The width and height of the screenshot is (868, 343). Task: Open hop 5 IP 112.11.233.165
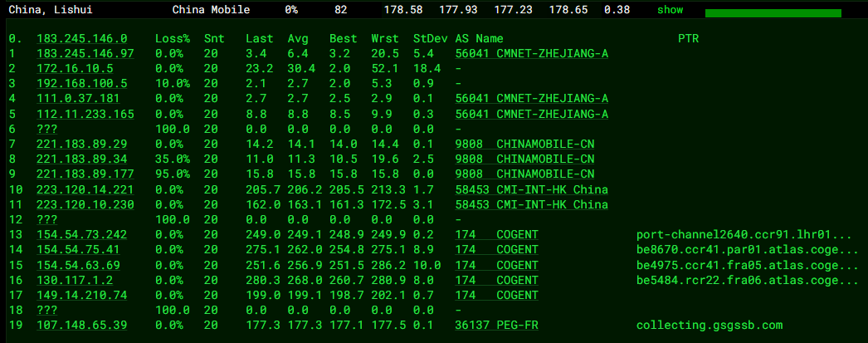[x=85, y=114]
